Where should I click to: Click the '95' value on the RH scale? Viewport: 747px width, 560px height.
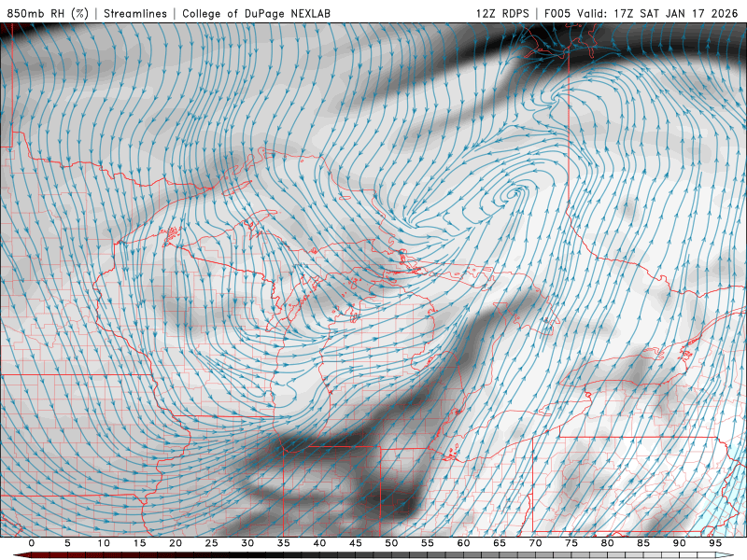click(715, 543)
